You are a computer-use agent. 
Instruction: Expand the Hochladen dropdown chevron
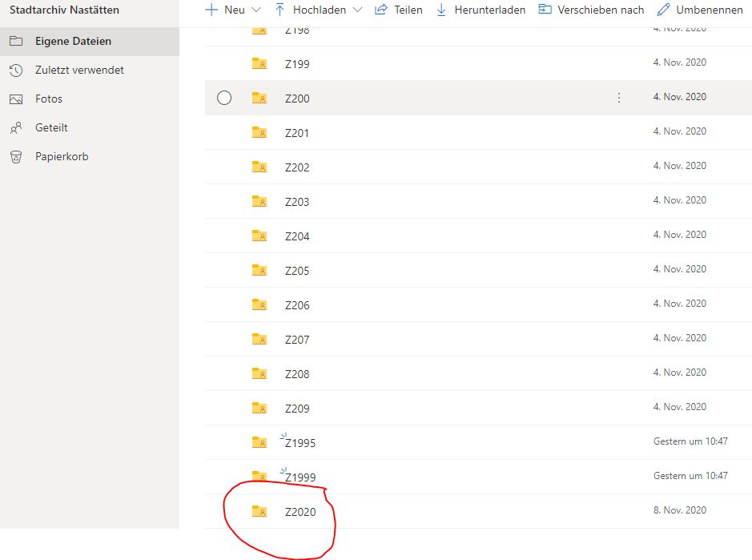[x=357, y=10]
